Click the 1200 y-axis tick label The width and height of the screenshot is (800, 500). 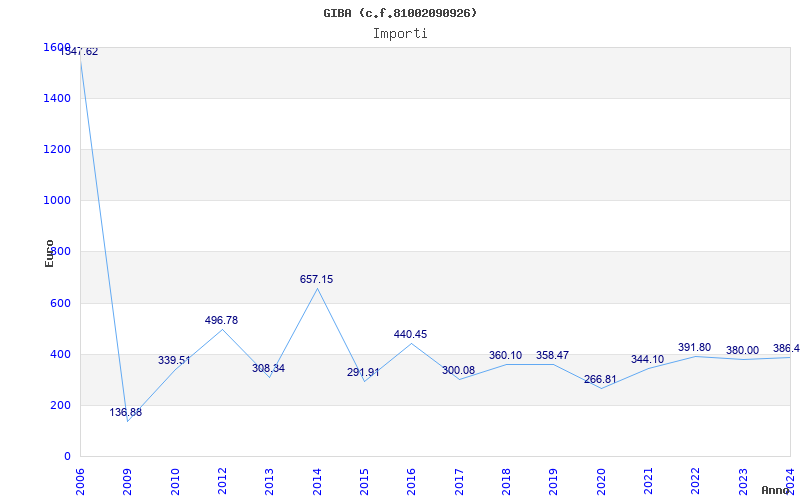coord(57,149)
